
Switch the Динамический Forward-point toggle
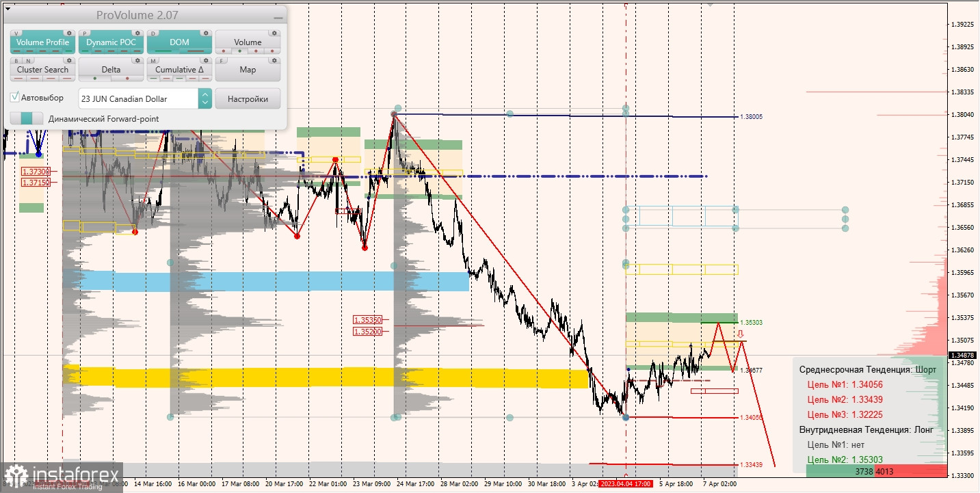27,118
